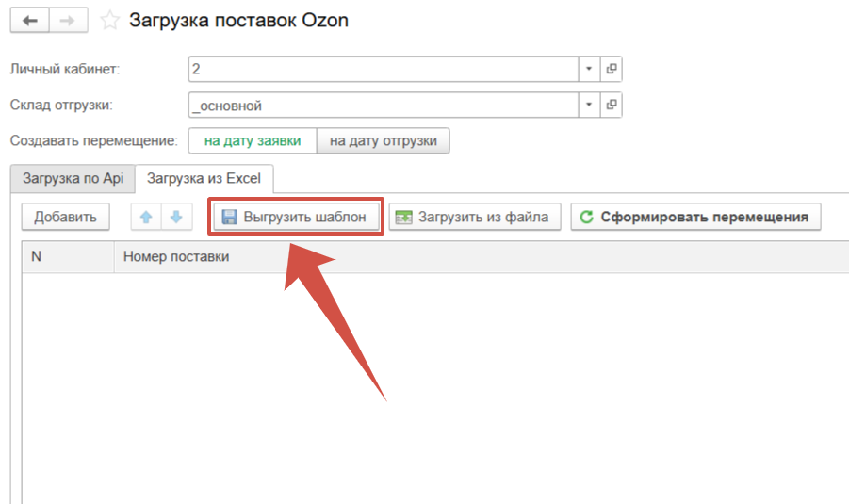Screen dimensions: 849x504
Task: Select 'на дату отгрузки' option
Action: point(383,140)
